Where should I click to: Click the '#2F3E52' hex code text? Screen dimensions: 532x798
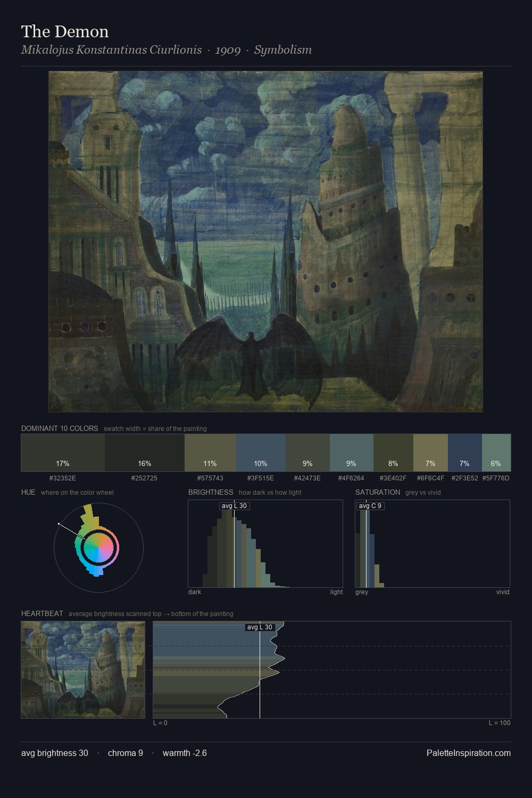465,478
